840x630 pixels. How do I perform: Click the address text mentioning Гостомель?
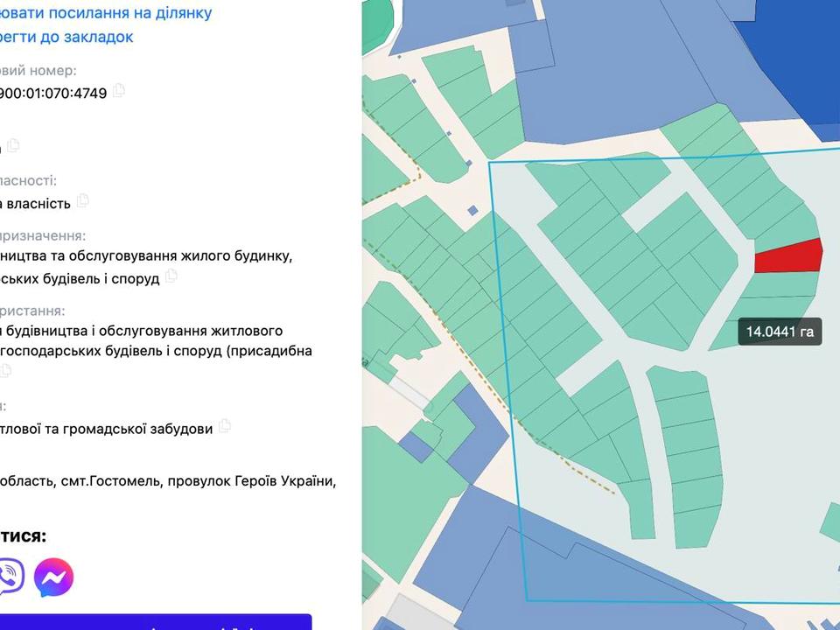(166, 481)
